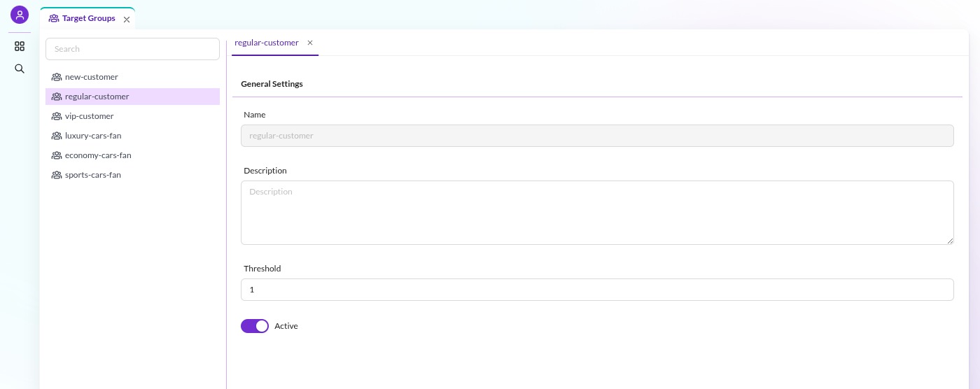The height and width of the screenshot is (389, 980).
Task: Close the Target Groups tab
Action: [127, 20]
